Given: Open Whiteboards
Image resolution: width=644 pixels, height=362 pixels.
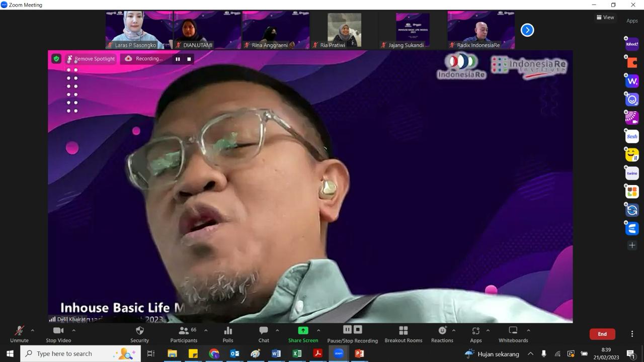Looking at the screenshot, I should [513, 334].
